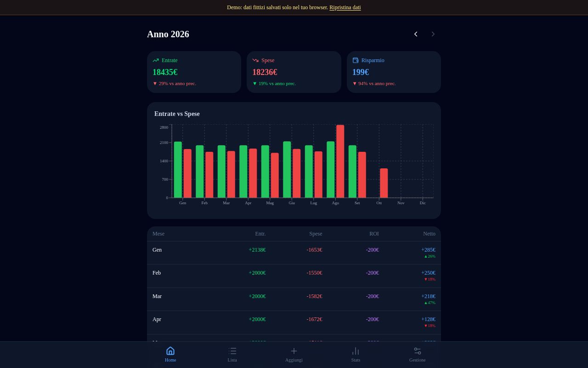The height and width of the screenshot is (368, 588).
Task: Click the 94% vs anno prec. indicator
Action: coord(374,83)
